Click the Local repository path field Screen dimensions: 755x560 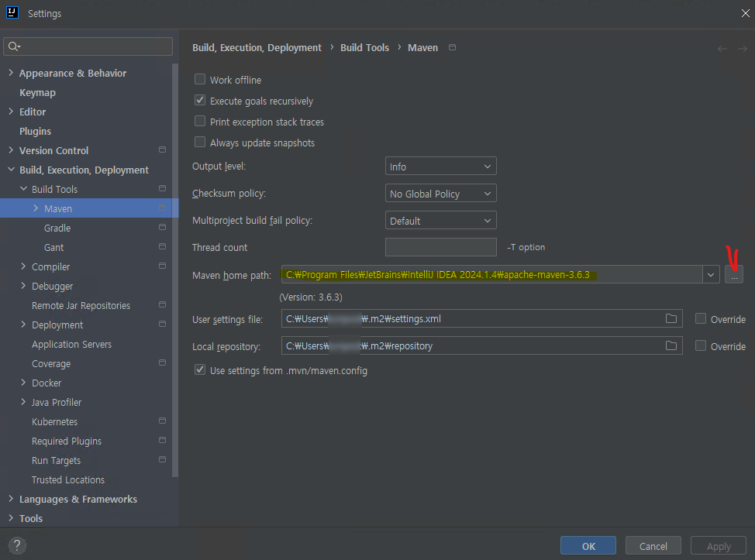tap(481, 345)
